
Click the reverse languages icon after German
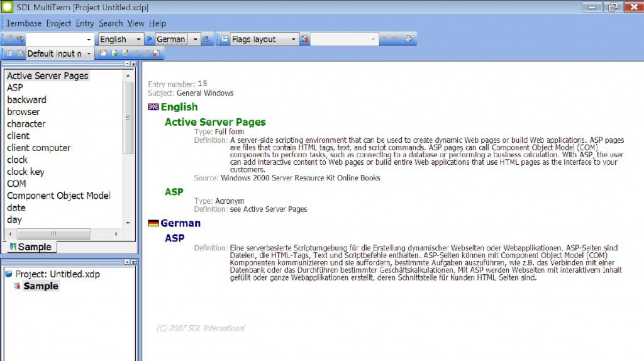(x=206, y=39)
